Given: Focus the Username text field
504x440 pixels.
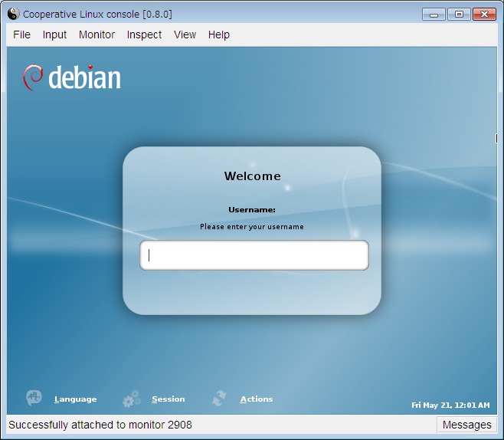Looking at the screenshot, I should (x=254, y=255).
